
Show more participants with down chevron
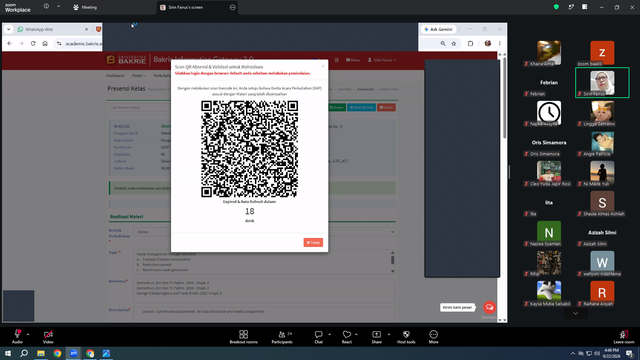576,313
